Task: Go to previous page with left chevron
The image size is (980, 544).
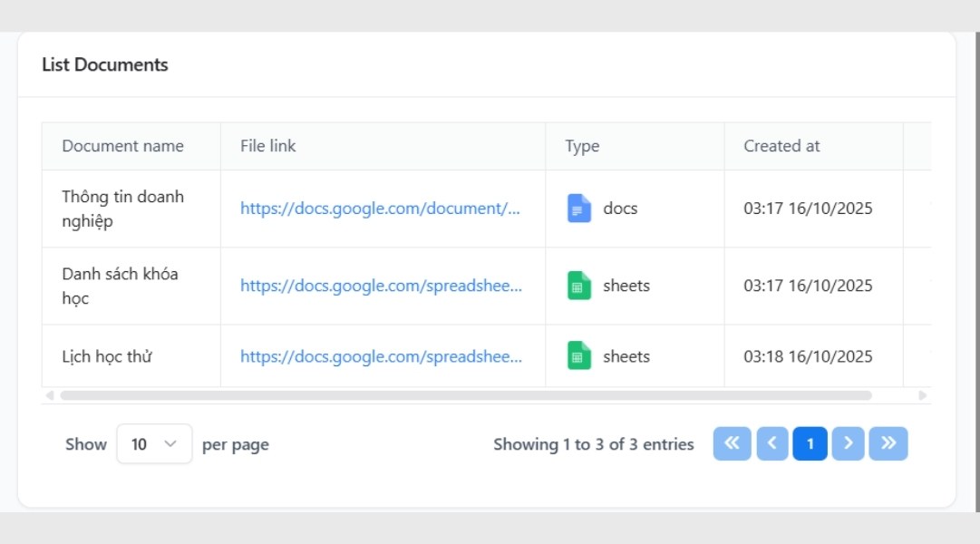Action: point(771,443)
